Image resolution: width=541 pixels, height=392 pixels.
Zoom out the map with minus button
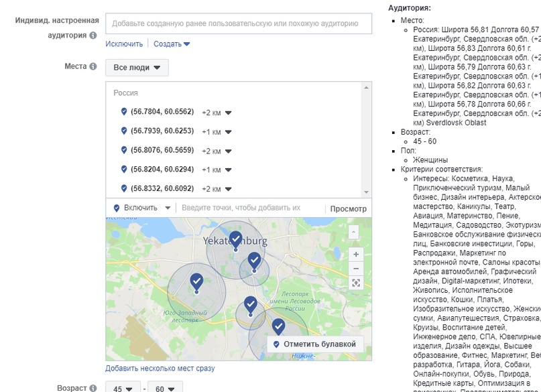356,269
